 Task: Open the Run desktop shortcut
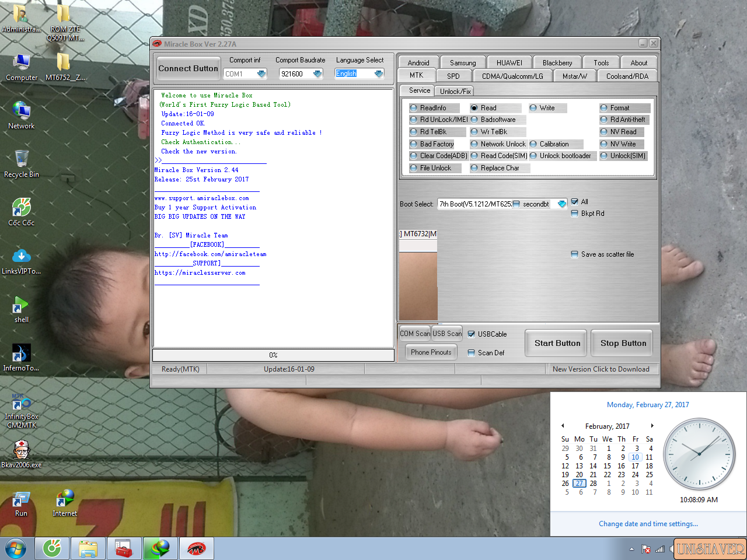[22, 502]
